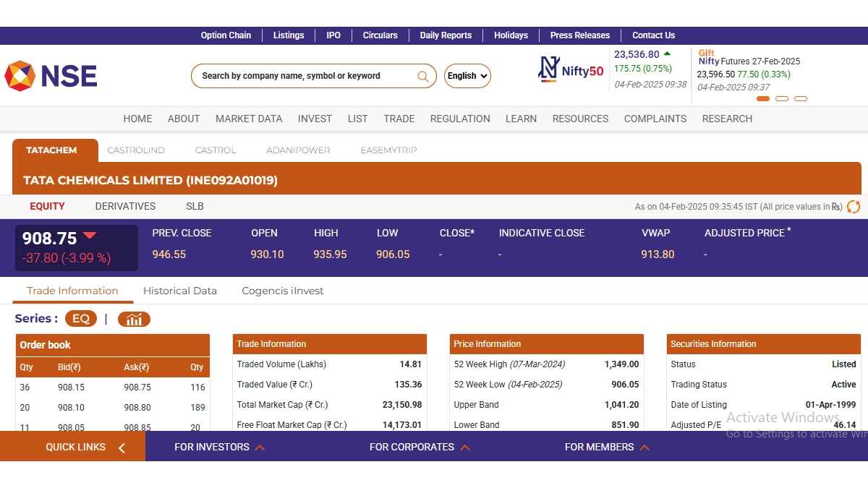The image size is (868, 488).
Task: Collapse Quick Links with the left chevron
Action: 122,448
